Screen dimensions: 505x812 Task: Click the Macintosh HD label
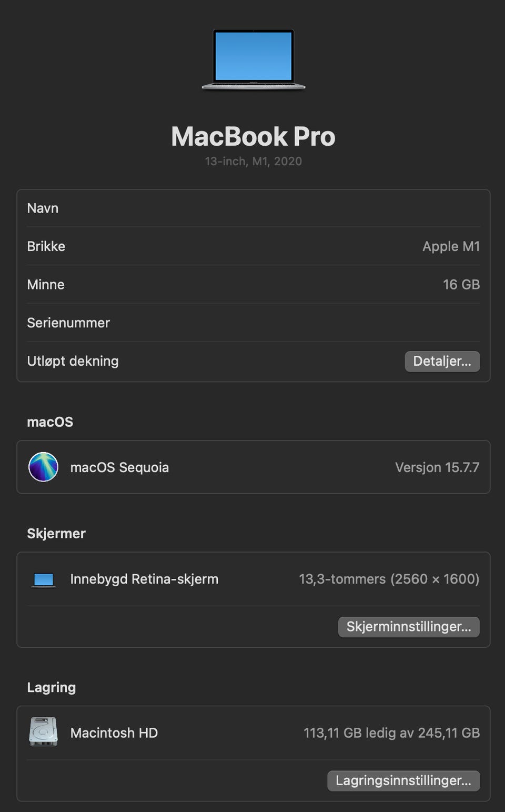(114, 733)
